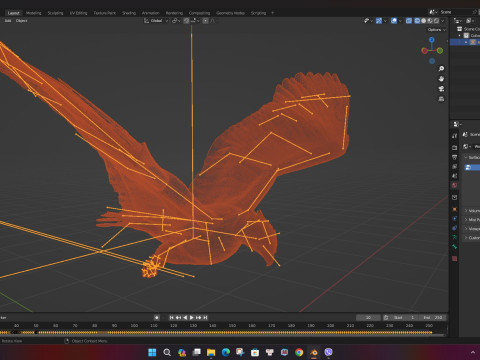Toggle show overlays button
This screenshot has width=480, height=360.
(x=394, y=21)
